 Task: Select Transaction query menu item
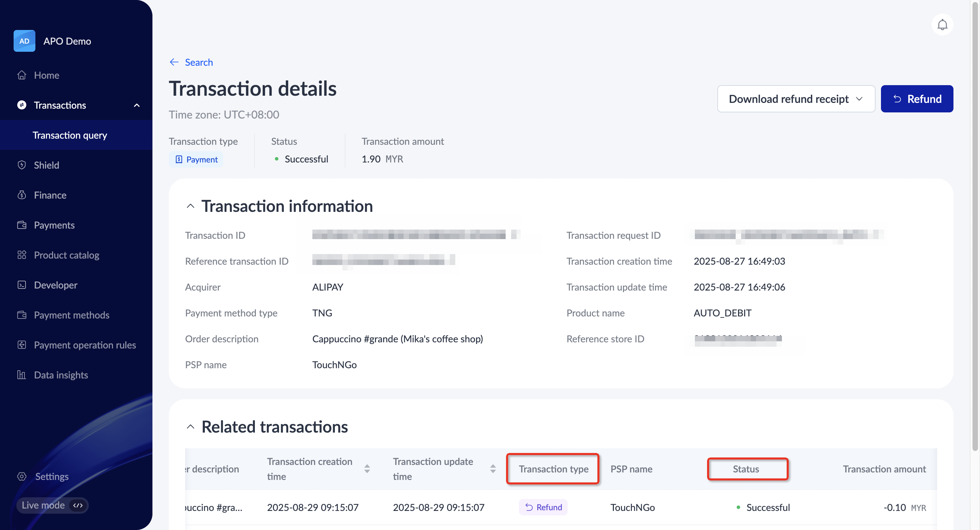[x=70, y=135]
